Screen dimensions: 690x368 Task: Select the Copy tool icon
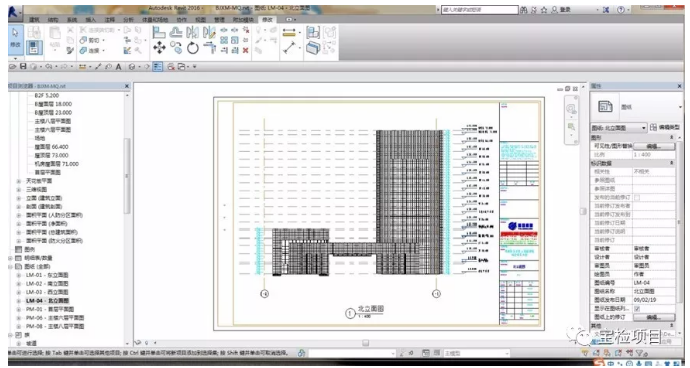[x=176, y=48]
